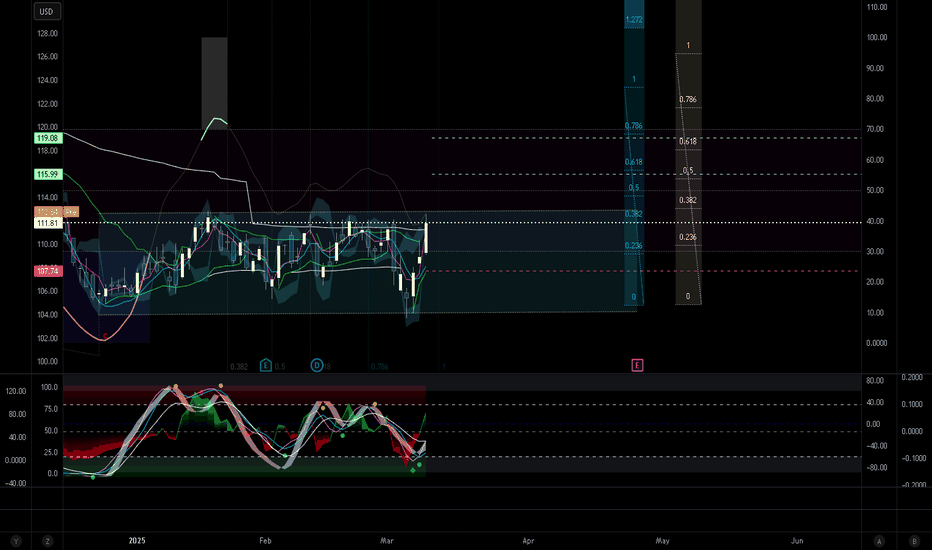This screenshot has width=932, height=550.
Task: Click the white 0.382 Fibonacci level label
Action: coord(688,200)
